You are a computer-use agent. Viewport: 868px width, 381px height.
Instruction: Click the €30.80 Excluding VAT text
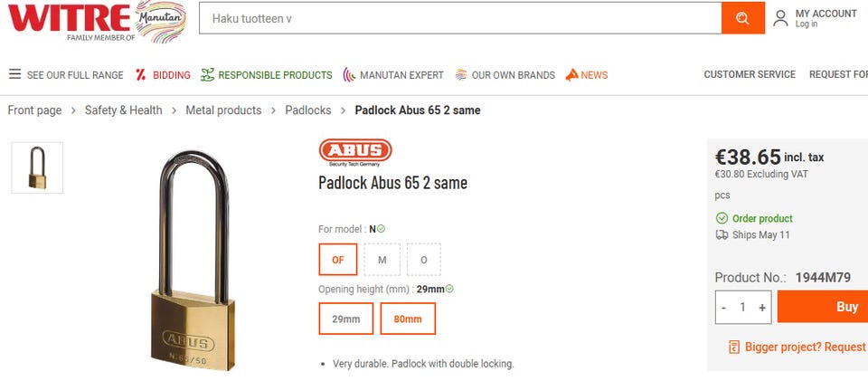coord(761,175)
